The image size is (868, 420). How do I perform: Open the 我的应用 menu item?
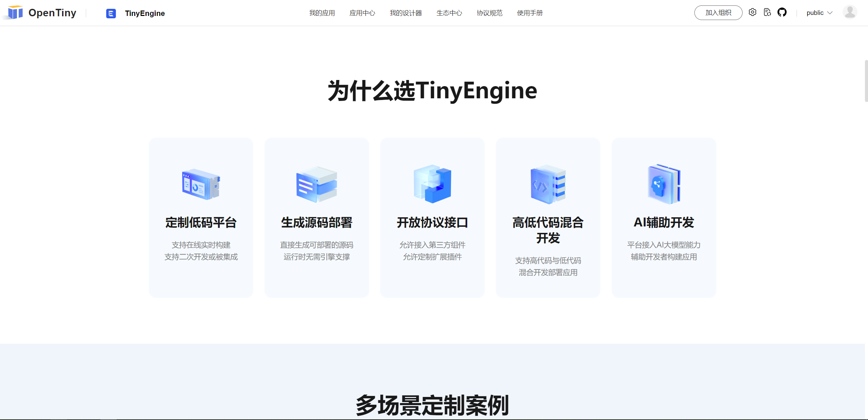point(322,13)
